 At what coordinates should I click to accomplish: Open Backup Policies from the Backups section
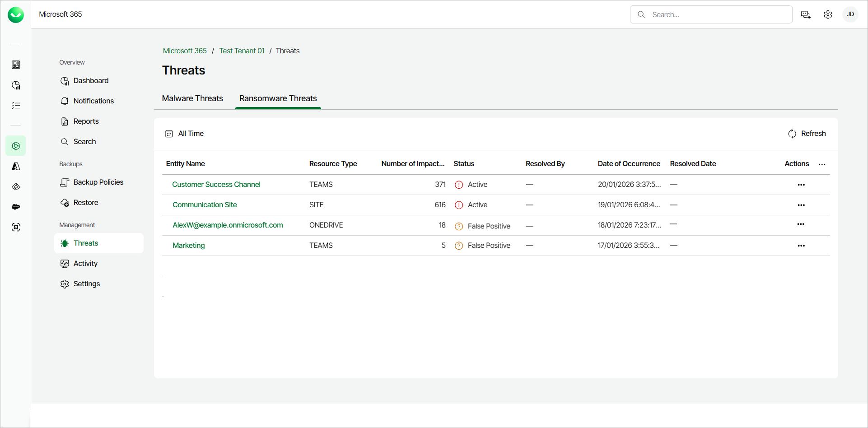pos(98,182)
